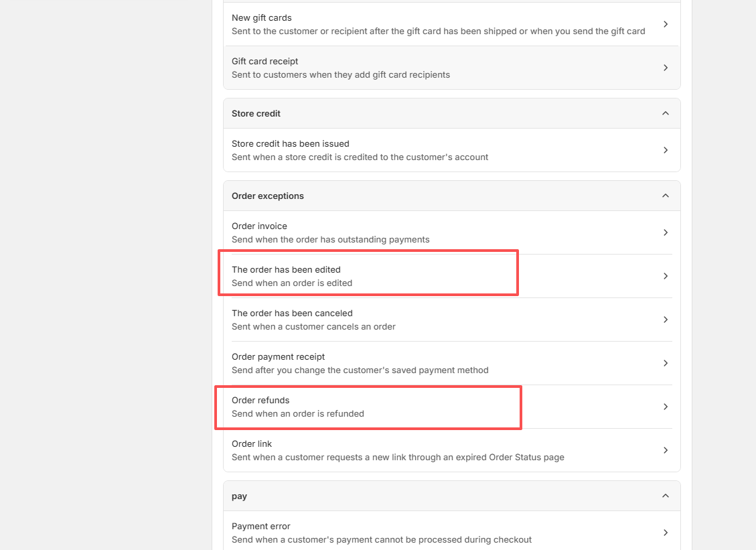Collapse the pay section
Screen dimensions: 756x550
click(x=665, y=496)
